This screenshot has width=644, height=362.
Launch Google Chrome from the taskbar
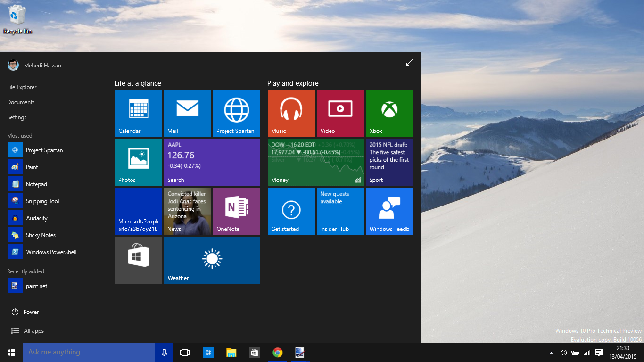278,353
